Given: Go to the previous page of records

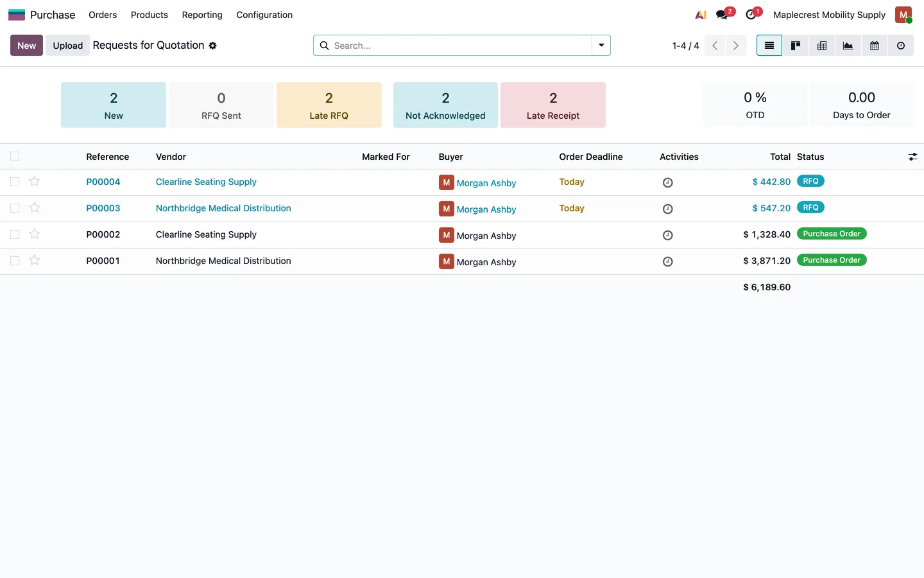Looking at the screenshot, I should click(x=715, y=46).
